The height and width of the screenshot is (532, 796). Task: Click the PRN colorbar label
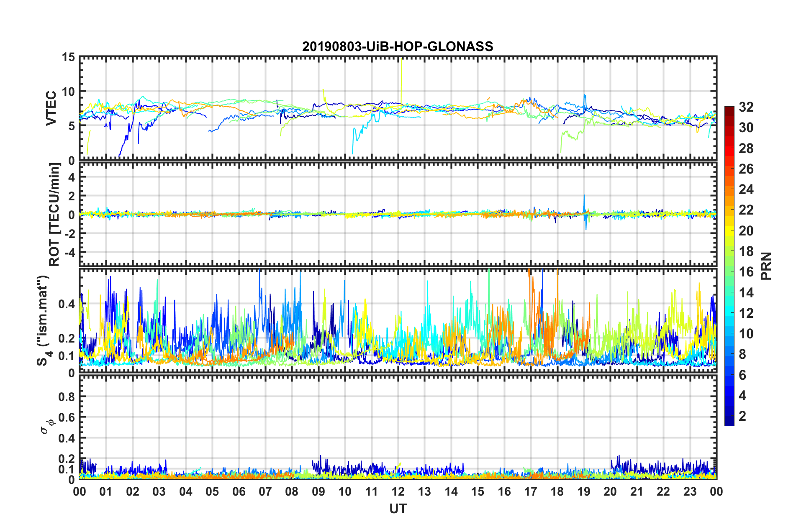(x=766, y=266)
